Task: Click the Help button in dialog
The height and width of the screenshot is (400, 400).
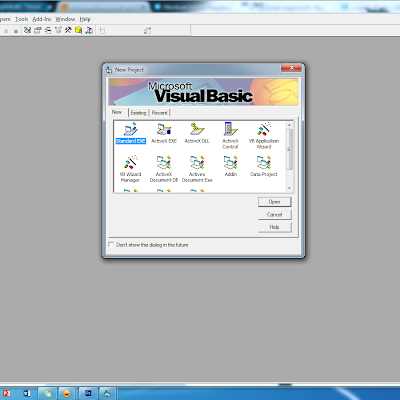Action: point(275,227)
